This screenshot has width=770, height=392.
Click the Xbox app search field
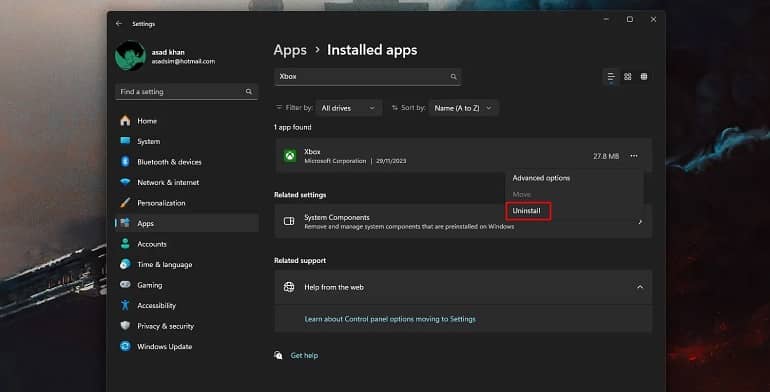(x=367, y=77)
